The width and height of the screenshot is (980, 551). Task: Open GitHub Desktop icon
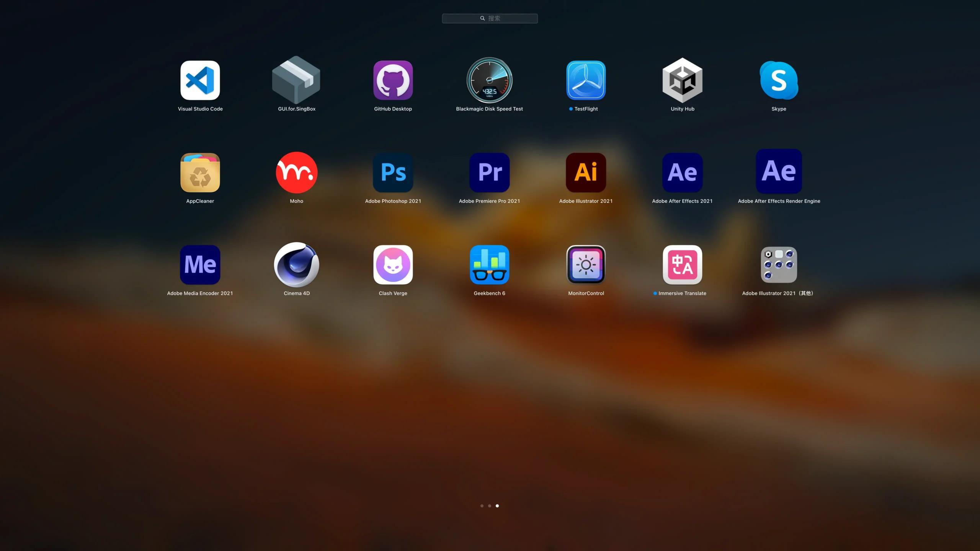tap(393, 80)
